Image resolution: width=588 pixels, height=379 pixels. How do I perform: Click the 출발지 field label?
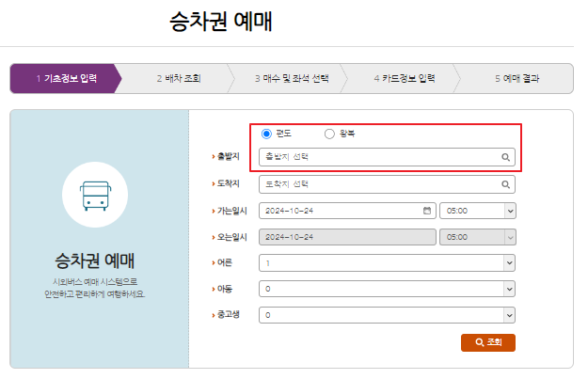click(228, 156)
